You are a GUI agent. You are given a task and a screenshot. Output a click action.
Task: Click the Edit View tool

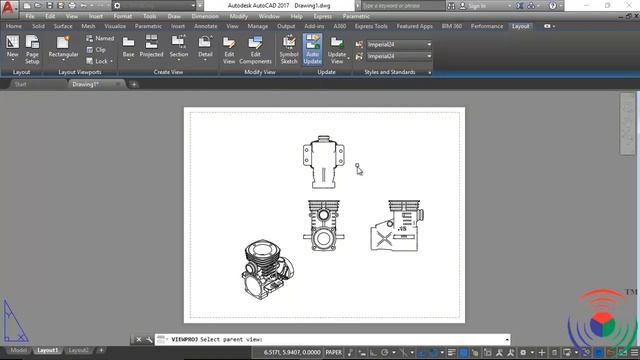point(229,49)
